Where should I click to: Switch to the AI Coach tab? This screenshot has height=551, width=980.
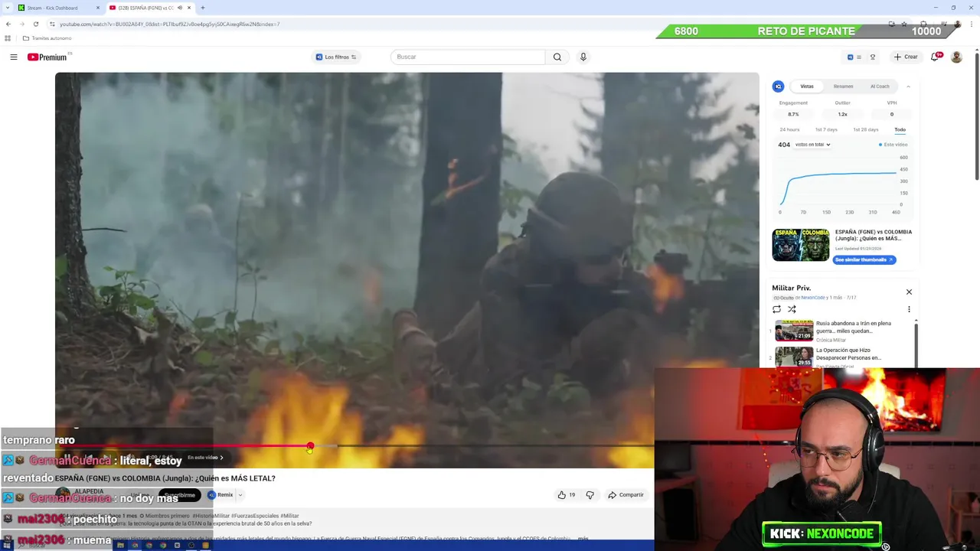pos(880,86)
